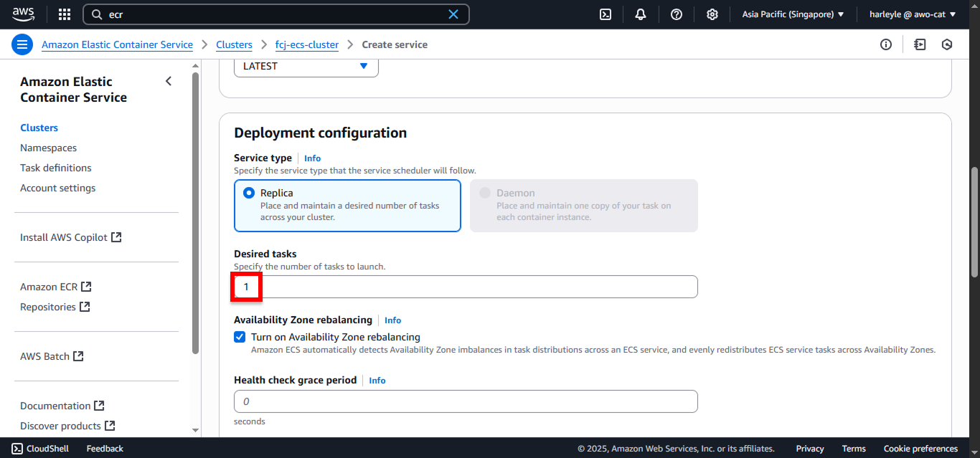Select the Daemon service type

click(x=584, y=206)
